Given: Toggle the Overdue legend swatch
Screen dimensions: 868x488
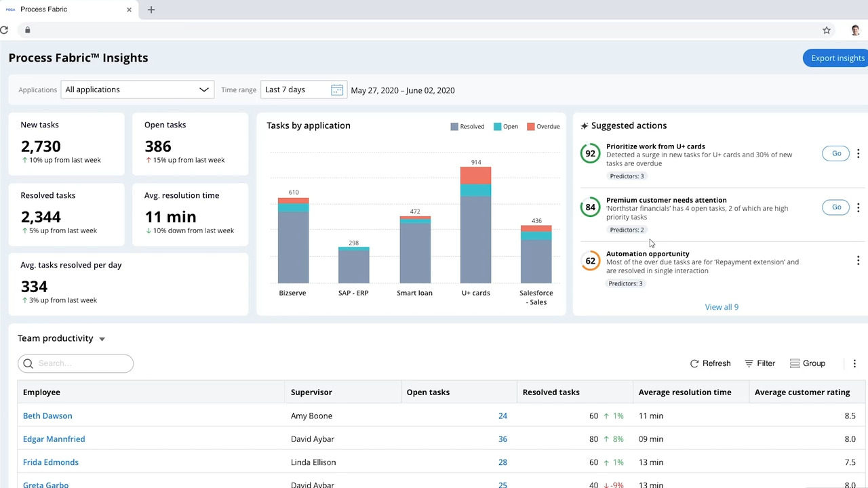Looking at the screenshot, I should point(531,127).
